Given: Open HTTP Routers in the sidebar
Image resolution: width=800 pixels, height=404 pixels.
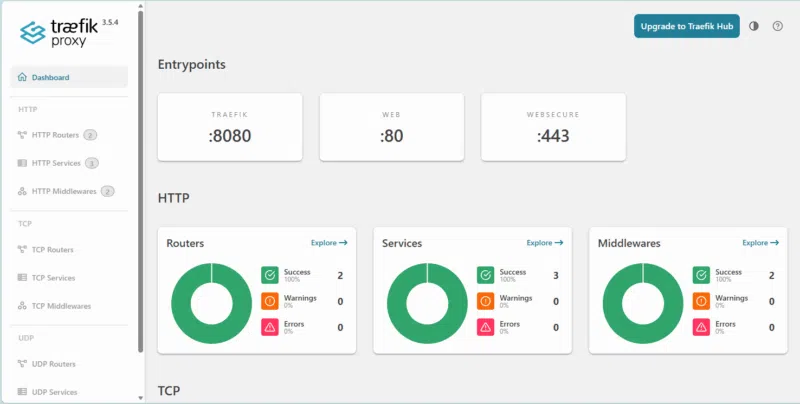Looking at the screenshot, I should (69, 135).
